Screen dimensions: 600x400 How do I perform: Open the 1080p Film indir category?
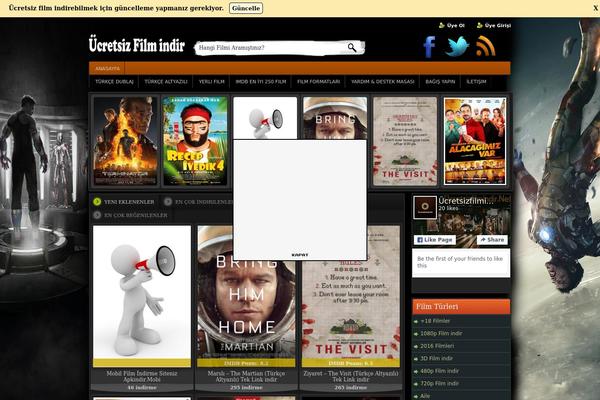(x=441, y=333)
